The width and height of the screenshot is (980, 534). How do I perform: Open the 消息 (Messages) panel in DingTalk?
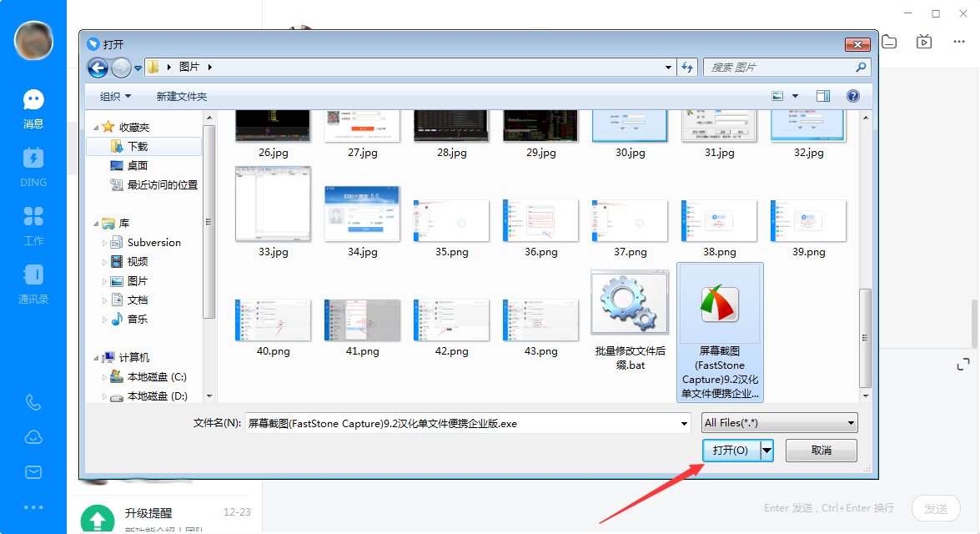point(33,106)
